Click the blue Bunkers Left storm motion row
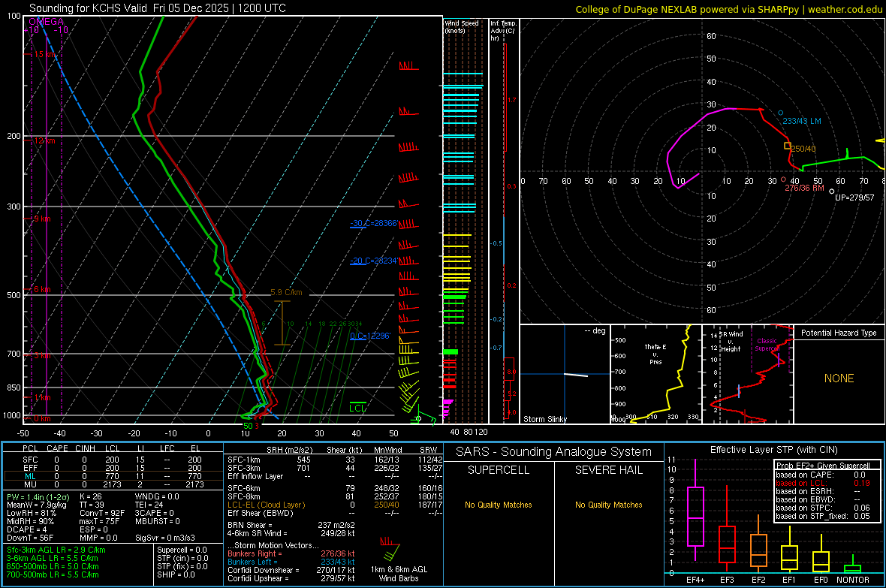This screenshot has height=588, width=886. (291, 562)
